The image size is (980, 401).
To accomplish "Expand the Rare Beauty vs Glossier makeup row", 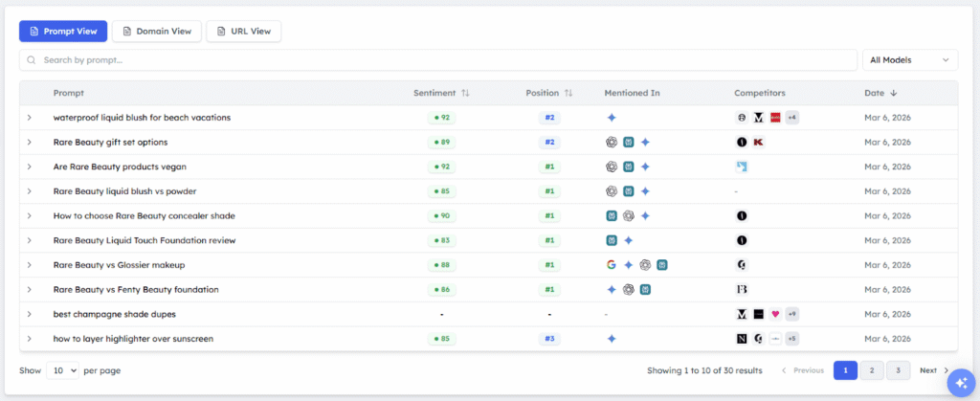I will pyautogui.click(x=29, y=265).
